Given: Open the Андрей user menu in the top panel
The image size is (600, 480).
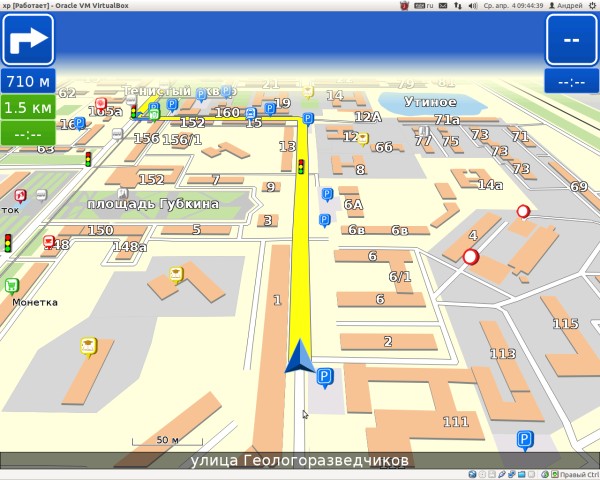Looking at the screenshot, I should (570, 6).
